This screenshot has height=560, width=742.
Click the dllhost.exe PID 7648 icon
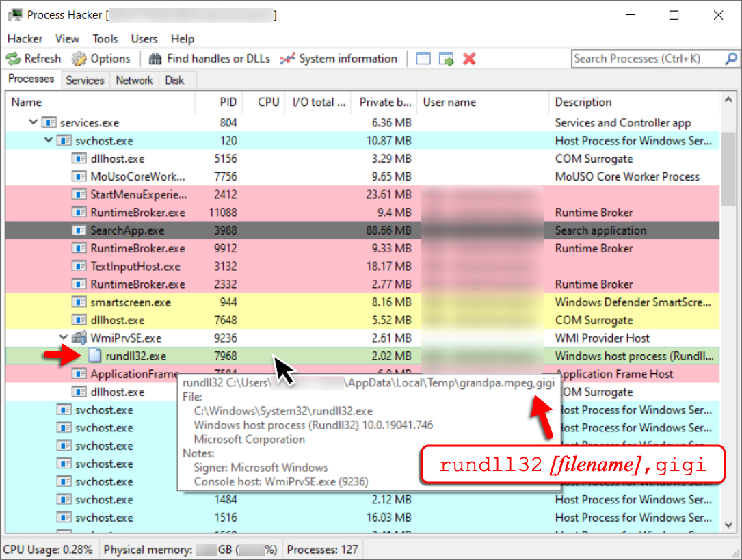pyautogui.click(x=79, y=320)
